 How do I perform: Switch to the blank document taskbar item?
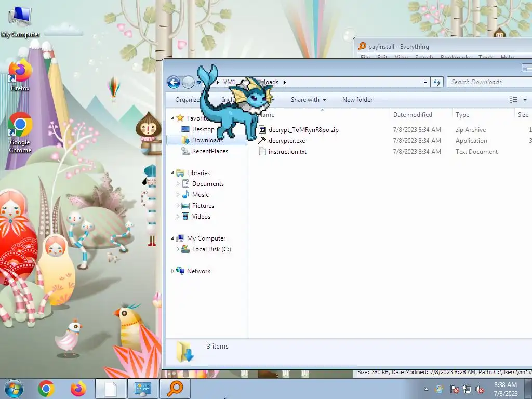[110, 389]
